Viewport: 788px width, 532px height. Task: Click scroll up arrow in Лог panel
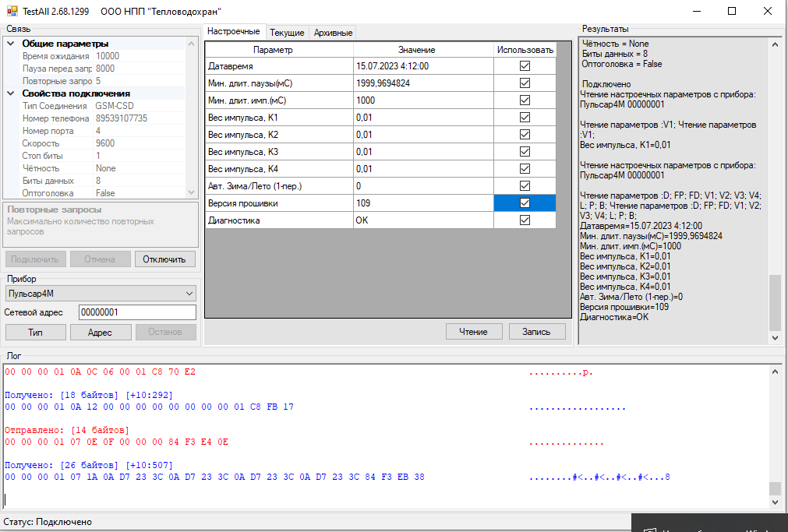coord(775,372)
